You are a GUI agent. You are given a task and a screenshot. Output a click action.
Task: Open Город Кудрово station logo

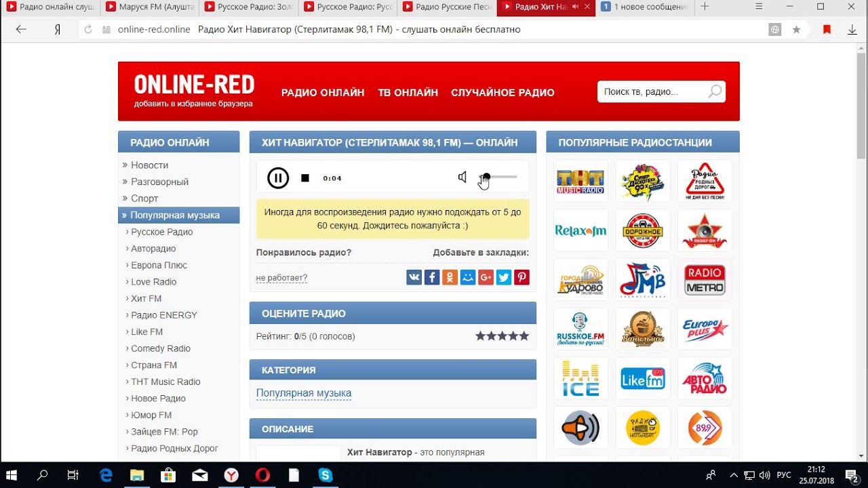[580, 280]
